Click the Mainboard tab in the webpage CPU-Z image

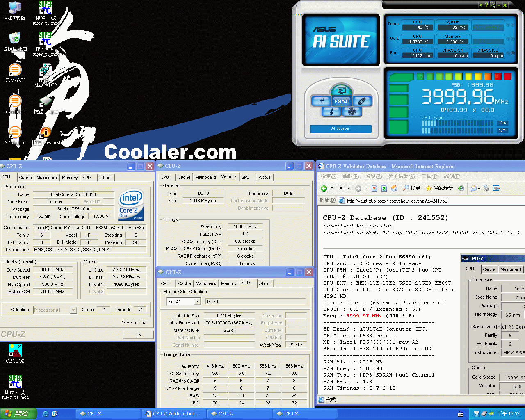pyautogui.click(x=511, y=269)
